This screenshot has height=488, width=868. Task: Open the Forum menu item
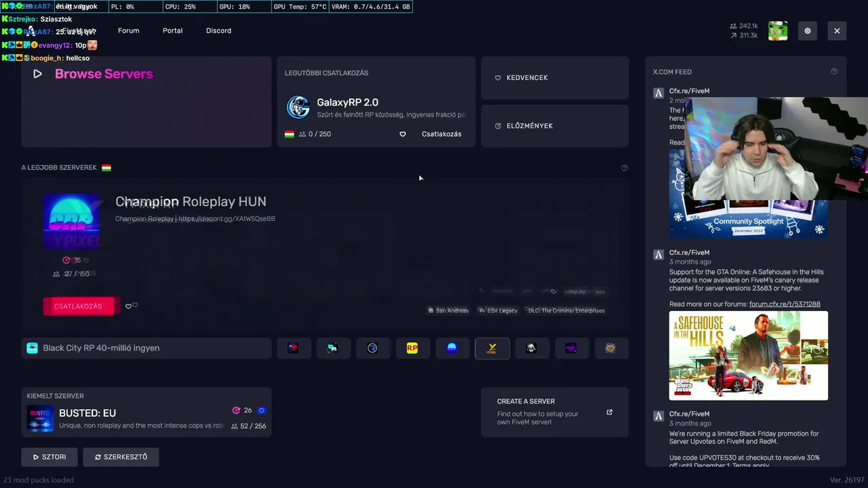point(128,31)
